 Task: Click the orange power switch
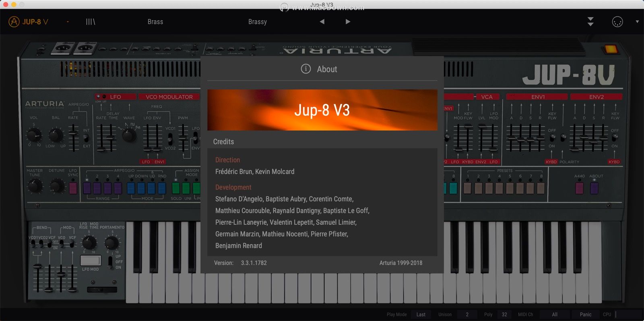click(x=611, y=50)
